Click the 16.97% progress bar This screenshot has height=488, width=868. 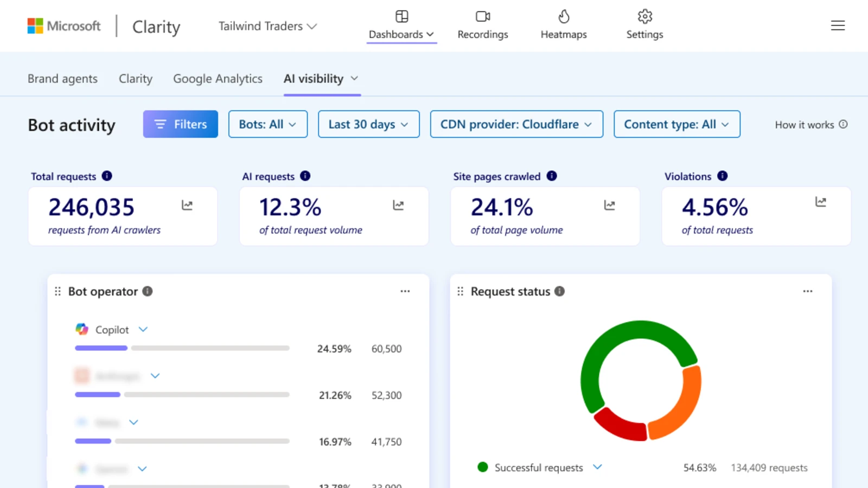[182, 441]
